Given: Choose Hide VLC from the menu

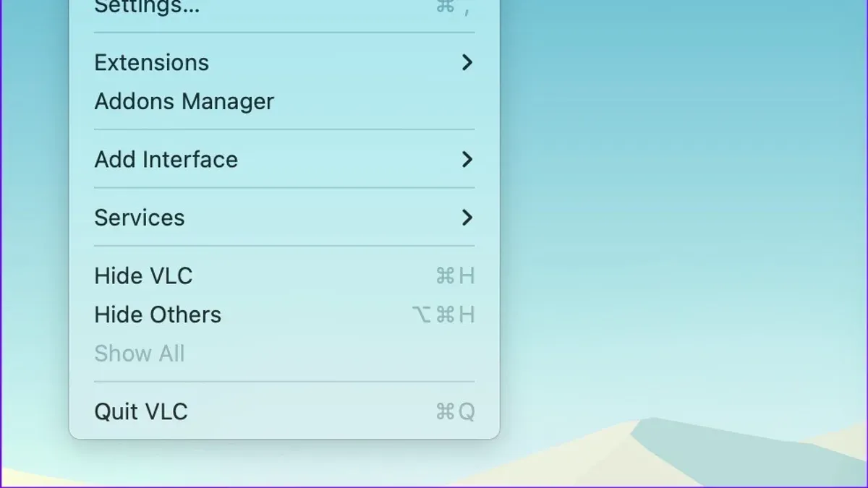Looking at the screenshot, I should tap(284, 276).
